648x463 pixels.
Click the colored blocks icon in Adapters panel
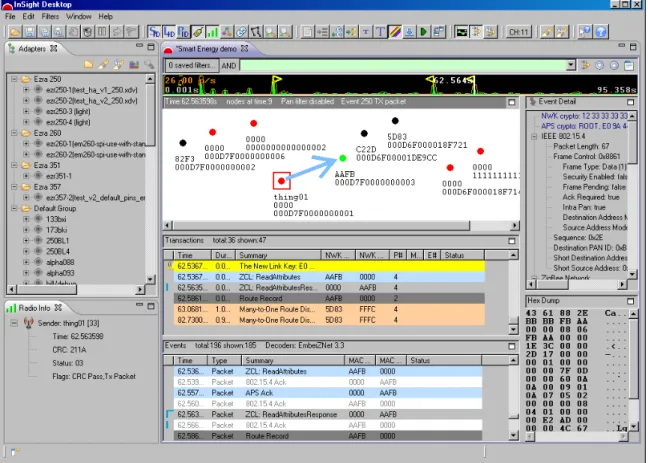pyautogui.click(x=134, y=64)
